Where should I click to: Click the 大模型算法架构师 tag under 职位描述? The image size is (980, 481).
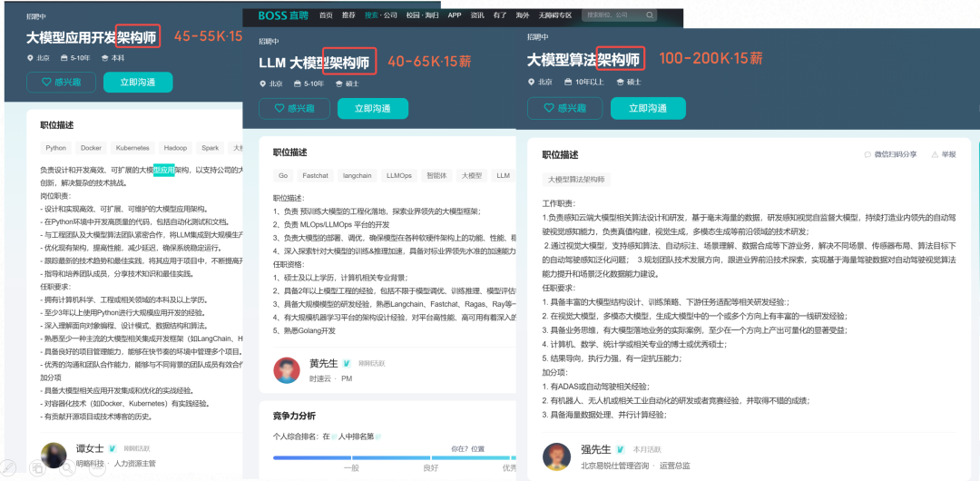576,180
